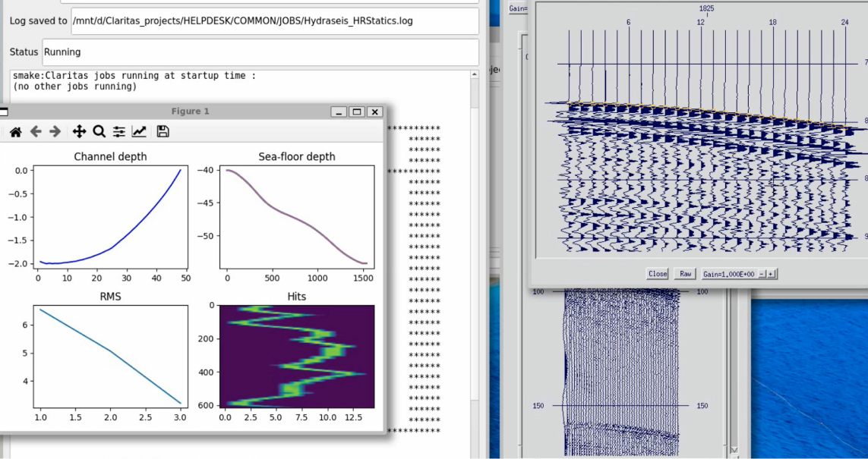Viewport: 868px width, 459px height.
Task: Click the Log saved to path field
Action: 274,20
